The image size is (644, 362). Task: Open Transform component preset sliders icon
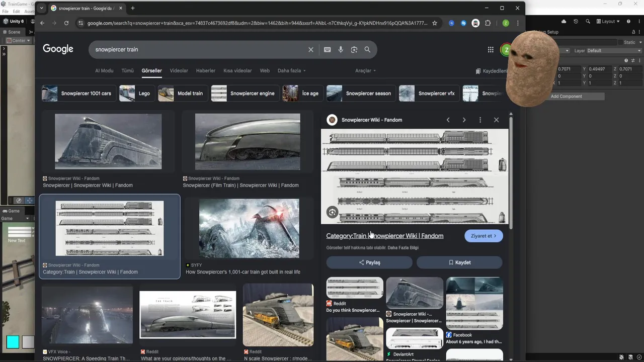633,60
